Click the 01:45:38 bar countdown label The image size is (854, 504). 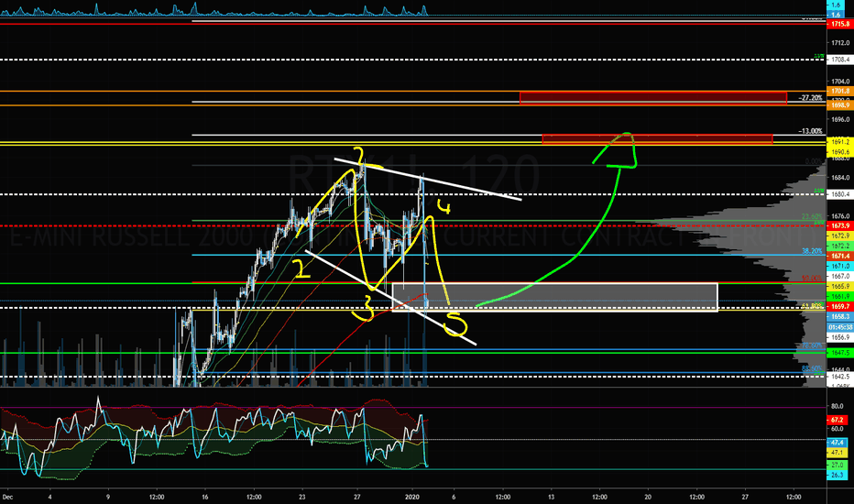(840, 327)
